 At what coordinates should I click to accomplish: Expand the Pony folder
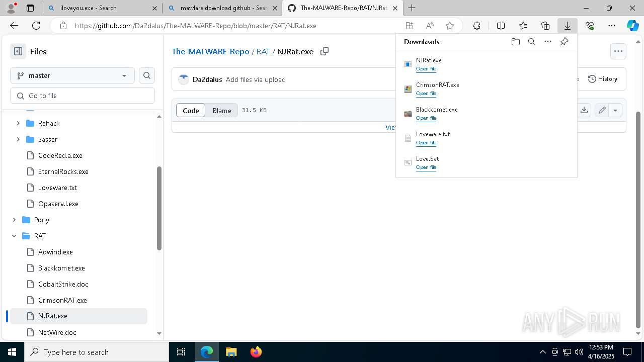14,220
